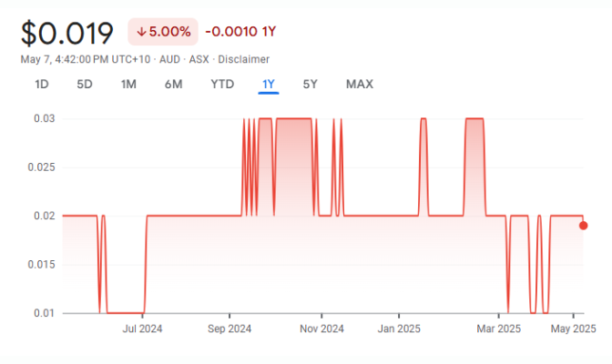The image size is (612, 364).
Task: Click the May 2025 axis label
Action: (574, 329)
